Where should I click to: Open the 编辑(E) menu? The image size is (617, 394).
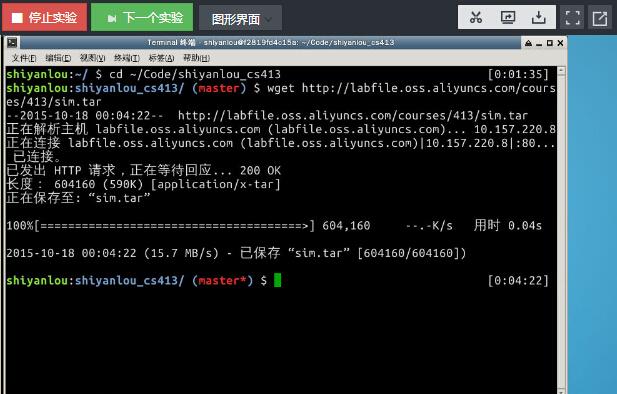[x=58, y=58]
